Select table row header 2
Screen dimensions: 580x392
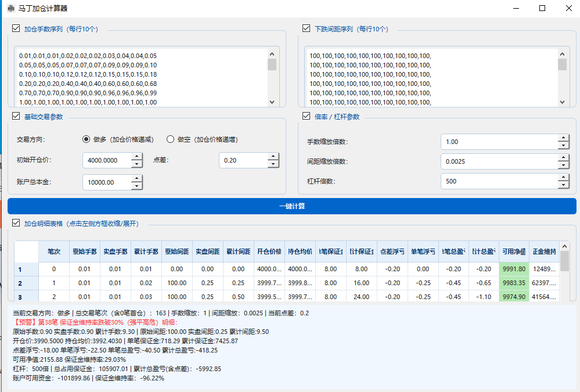pyautogui.click(x=26, y=283)
